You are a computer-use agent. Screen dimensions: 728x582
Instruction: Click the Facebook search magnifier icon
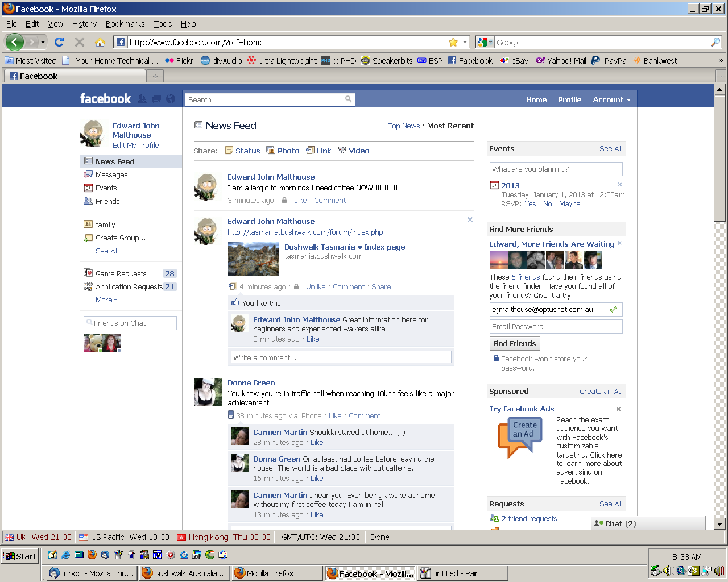pyautogui.click(x=348, y=99)
